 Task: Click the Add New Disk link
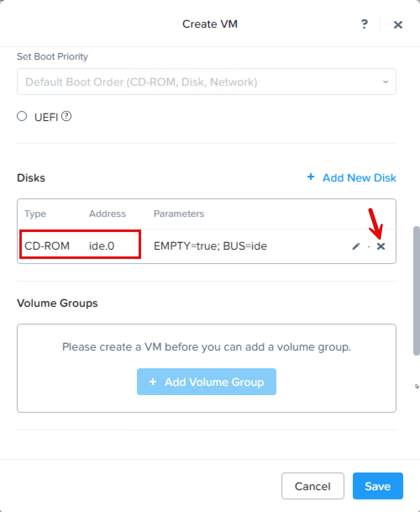pos(359,178)
